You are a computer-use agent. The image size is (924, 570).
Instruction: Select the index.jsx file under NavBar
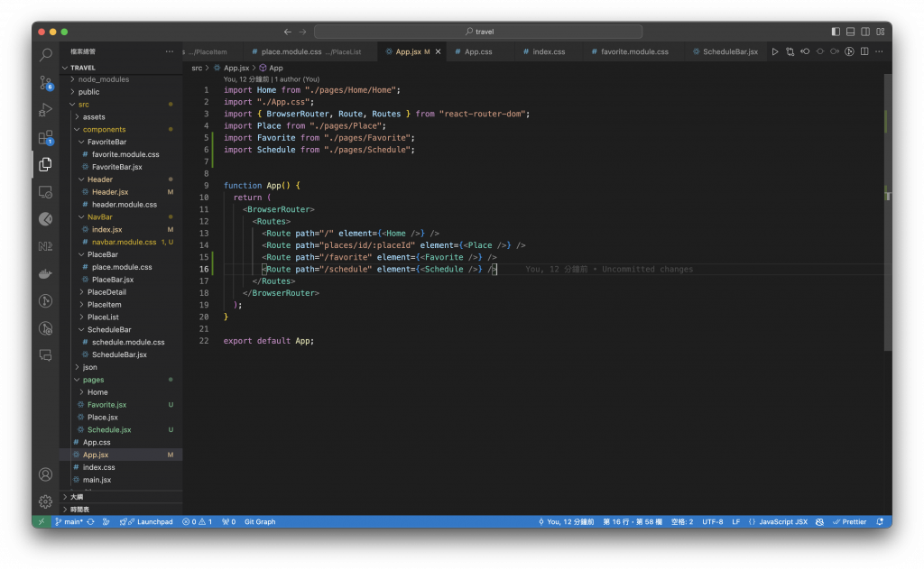(x=121, y=230)
